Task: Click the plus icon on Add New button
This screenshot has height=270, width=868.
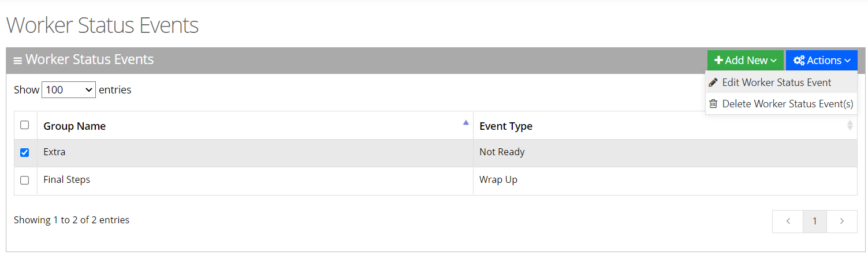Action: coord(719,61)
